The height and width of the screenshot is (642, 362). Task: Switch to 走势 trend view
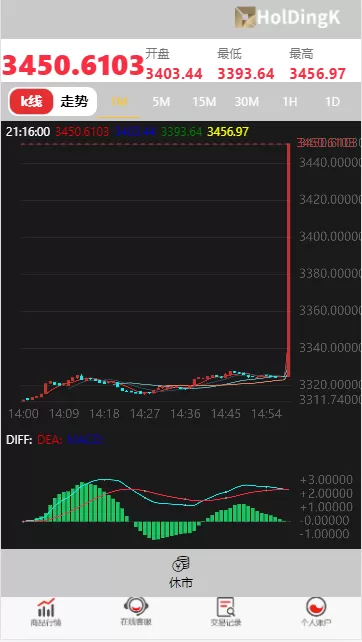(74, 102)
